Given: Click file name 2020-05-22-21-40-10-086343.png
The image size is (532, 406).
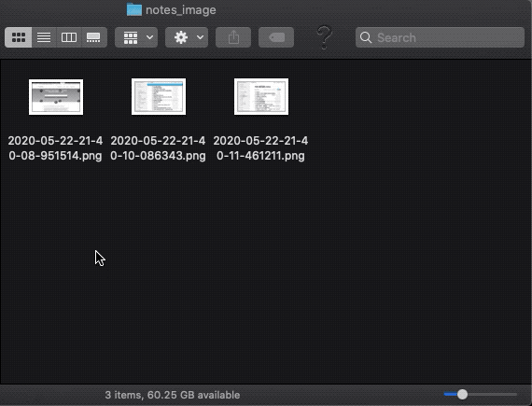Looking at the screenshot, I should (158, 148).
